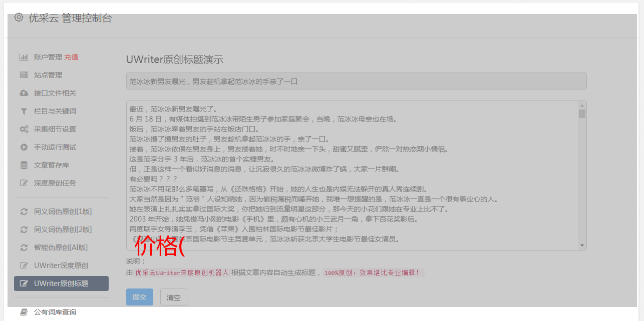Click the 优采云 管理控制台 header title
644x321 pixels.
point(70,18)
